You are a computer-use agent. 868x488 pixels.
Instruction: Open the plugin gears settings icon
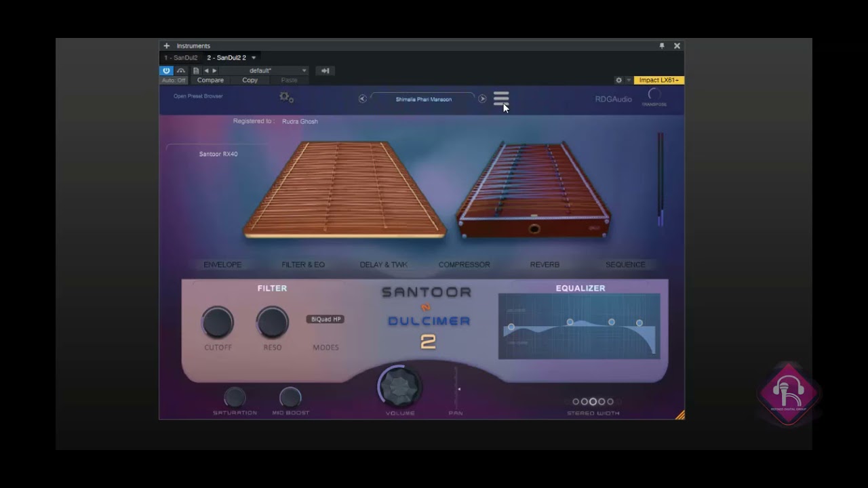coord(286,98)
